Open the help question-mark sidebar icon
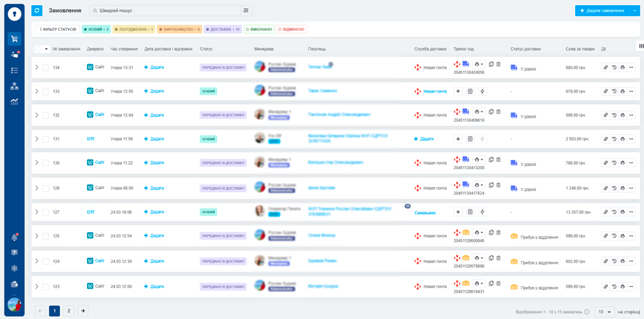The image size is (644, 319). click(14, 253)
